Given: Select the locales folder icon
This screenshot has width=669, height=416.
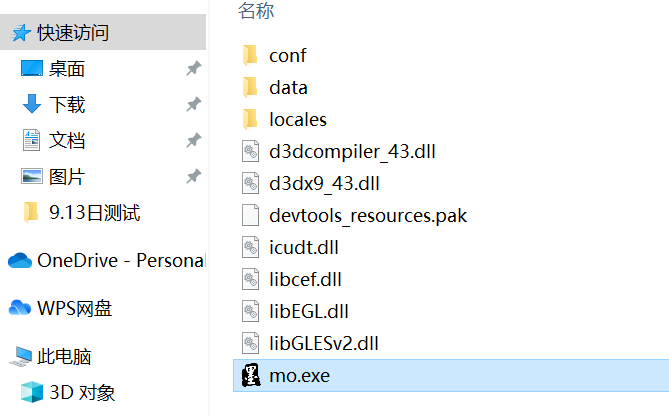Looking at the screenshot, I should coord(250,119).
